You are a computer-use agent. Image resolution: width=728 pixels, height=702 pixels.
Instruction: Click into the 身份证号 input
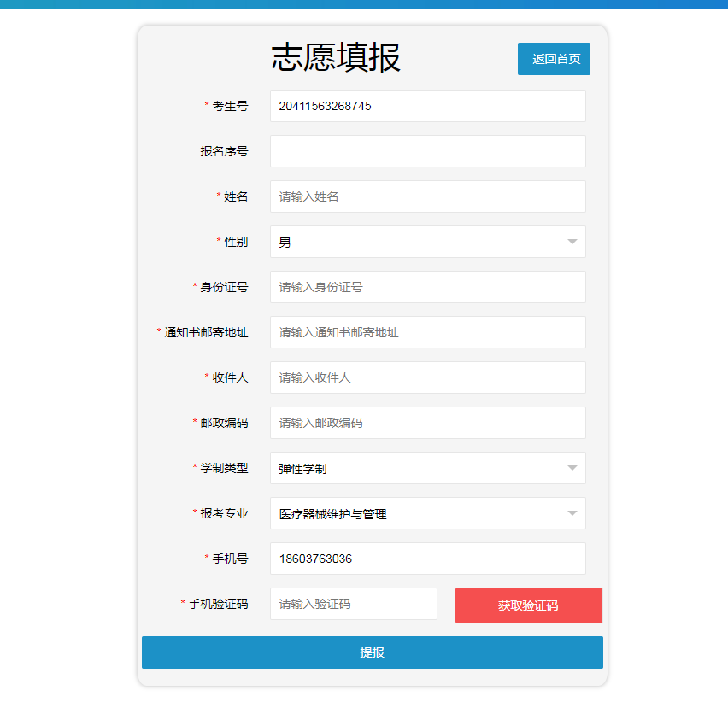point(427,287)
